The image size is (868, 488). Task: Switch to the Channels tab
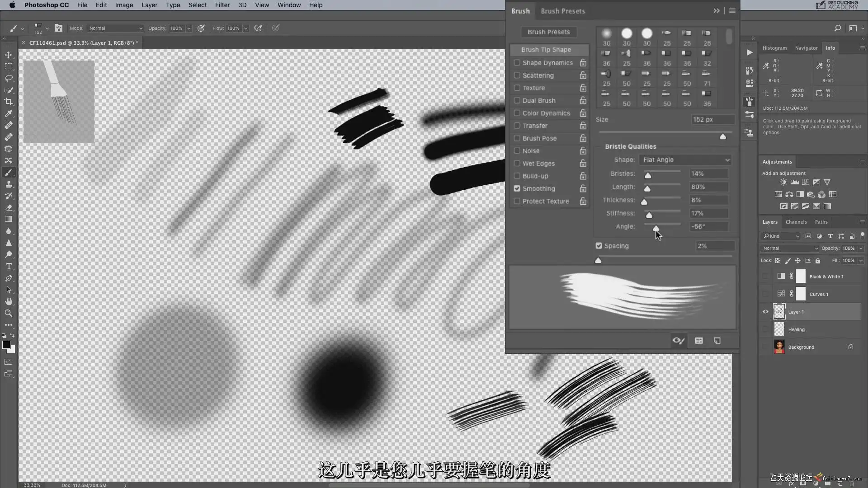pyautogui.click(x=796, y=222)
